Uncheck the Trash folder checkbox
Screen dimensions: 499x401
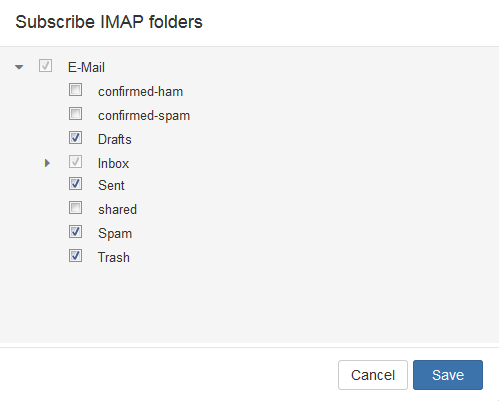[75, 256]
